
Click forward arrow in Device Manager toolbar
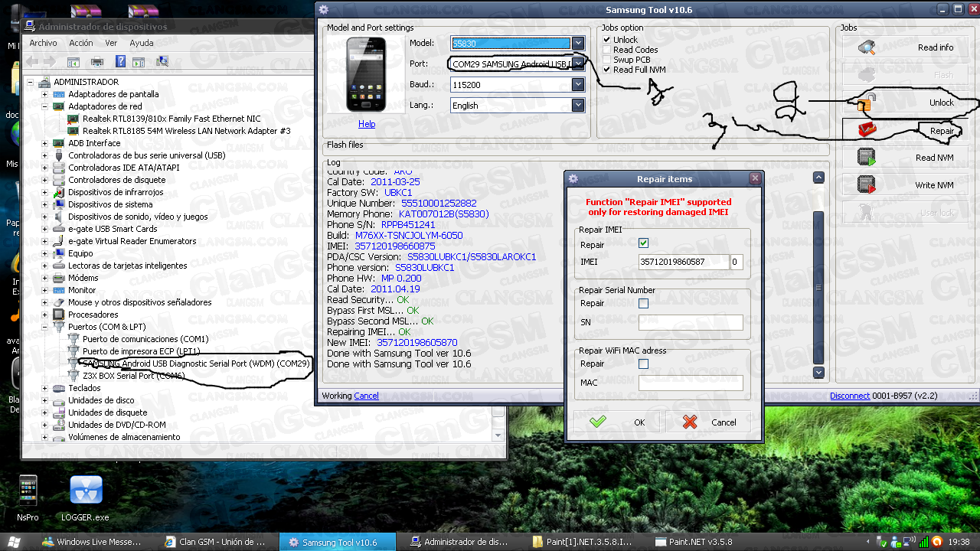point(49,61)
